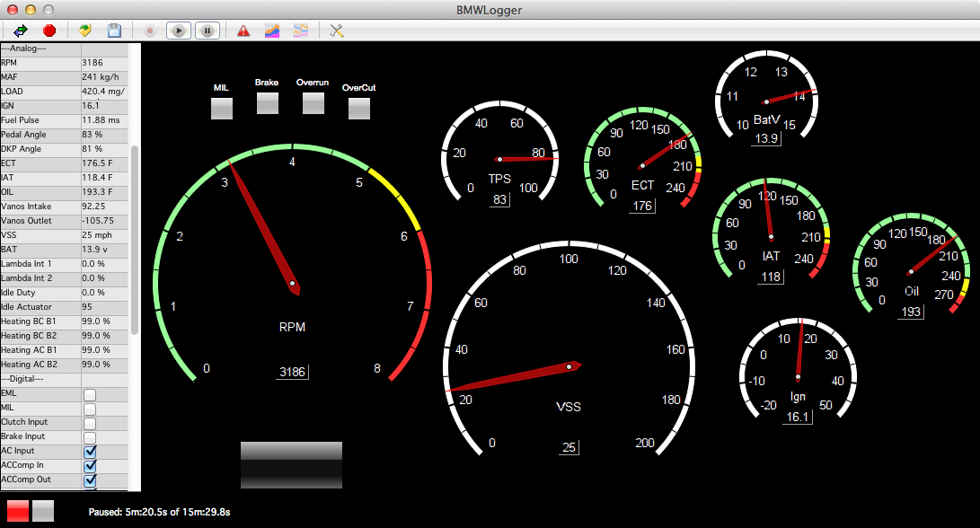The image size is (980, 528).
Task: Click the gray square at bottom left
Action: pos(43,511)
